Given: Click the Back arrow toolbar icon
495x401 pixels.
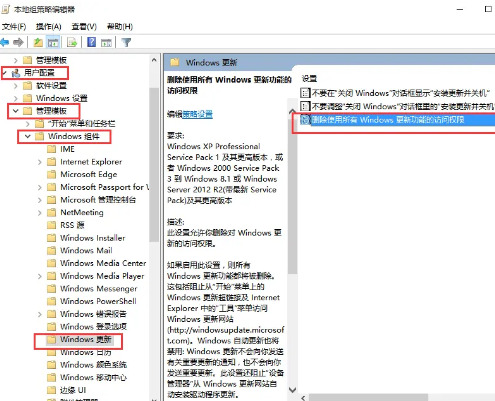Looking at the screenshot, I should [5, 42].
